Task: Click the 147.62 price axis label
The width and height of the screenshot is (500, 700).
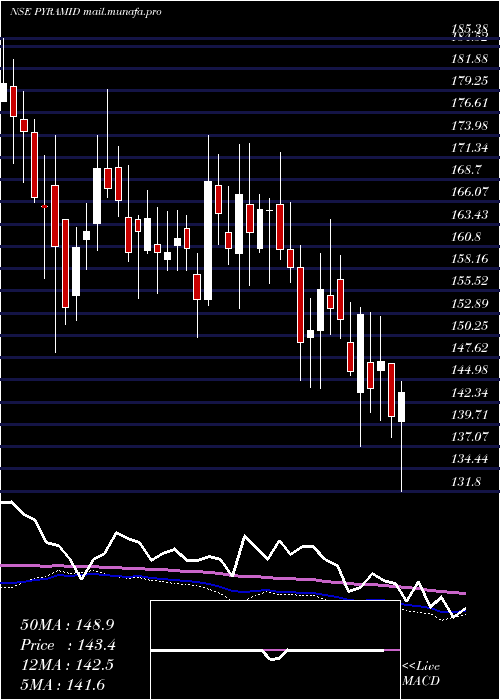Action: [469, 348]
